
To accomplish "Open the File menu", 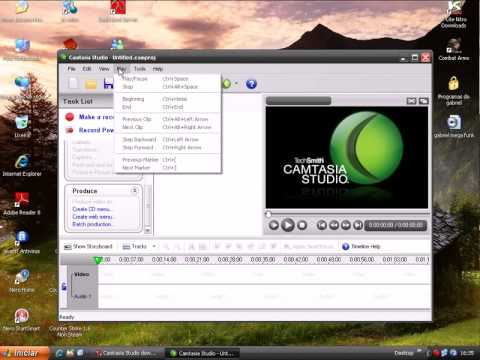I will pos(72,69).
